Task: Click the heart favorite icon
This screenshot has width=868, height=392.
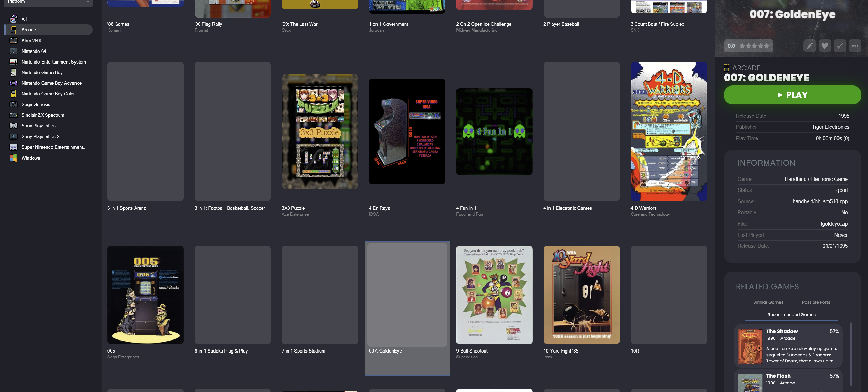Action: pyautogui.click(x=825, y=46)
